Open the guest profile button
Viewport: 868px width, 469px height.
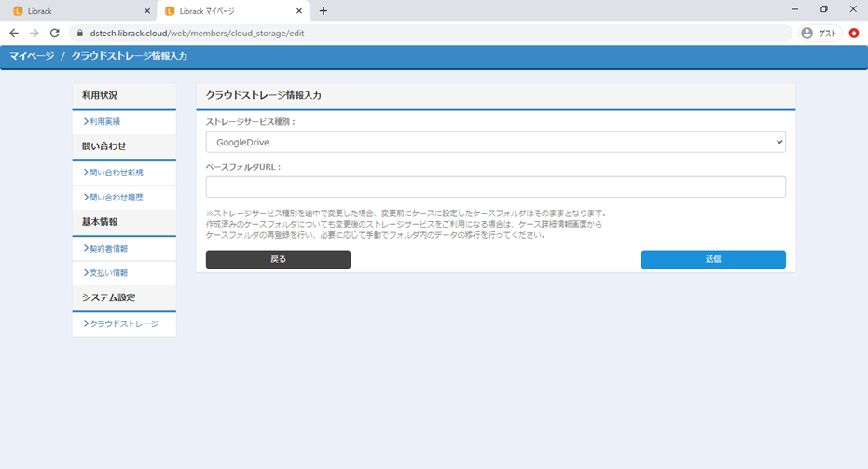820,34
